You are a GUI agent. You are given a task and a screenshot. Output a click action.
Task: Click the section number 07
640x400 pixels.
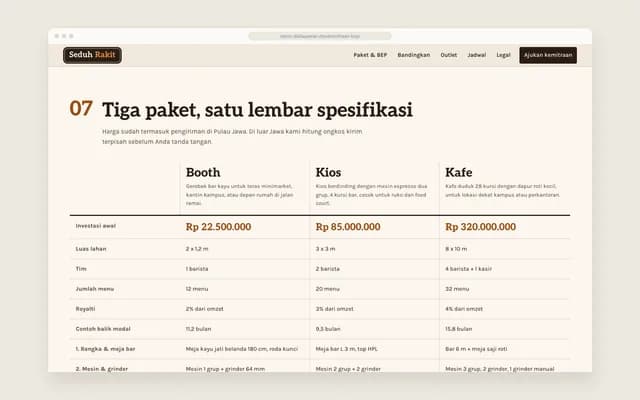[x=81, y=109]
